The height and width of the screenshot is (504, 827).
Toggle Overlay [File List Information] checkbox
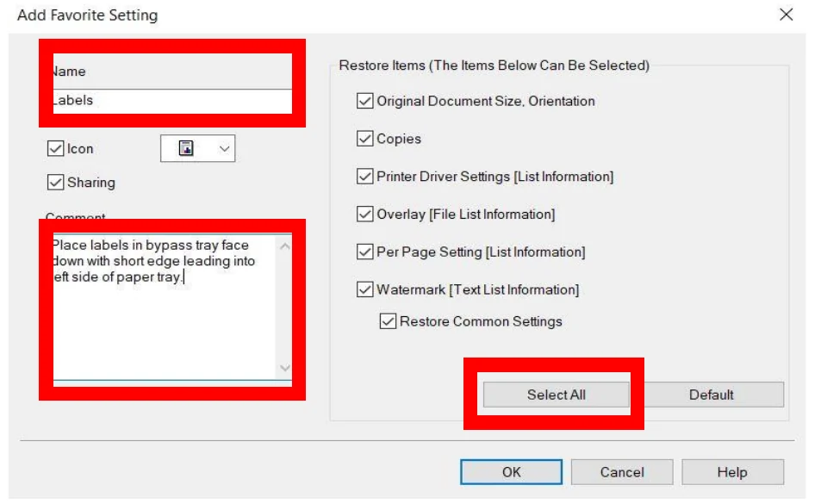[365, 214]
